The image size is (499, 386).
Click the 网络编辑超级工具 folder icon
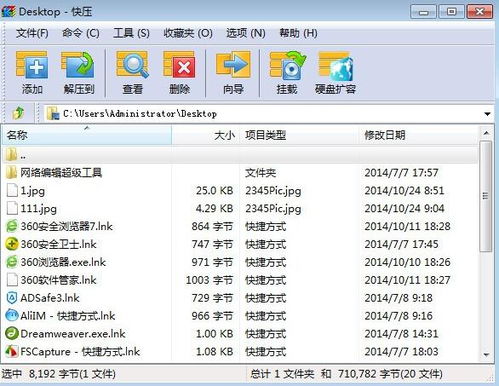click(x=11, y=172)
